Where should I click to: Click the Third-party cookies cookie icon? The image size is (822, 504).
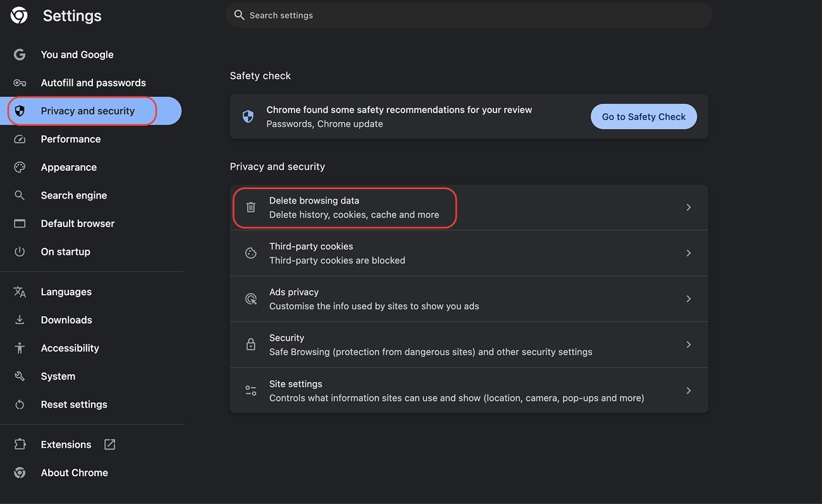click(x=250, y=253)
